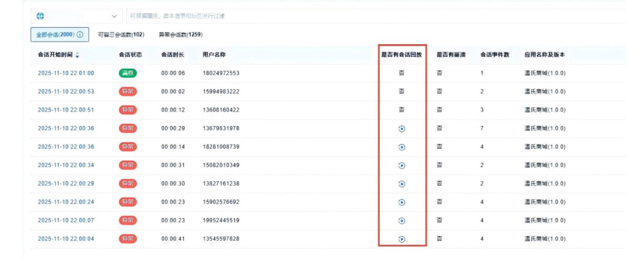The image size is (644, 262).
Task: Click the 应用名称及版本 column header
Action: click(x=545, y=55)
